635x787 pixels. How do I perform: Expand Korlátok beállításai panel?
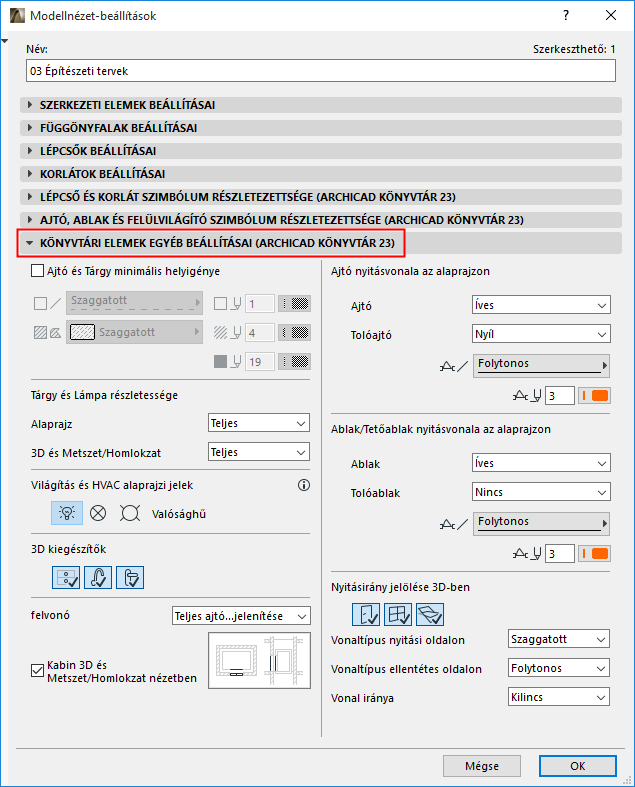(321, 174)
